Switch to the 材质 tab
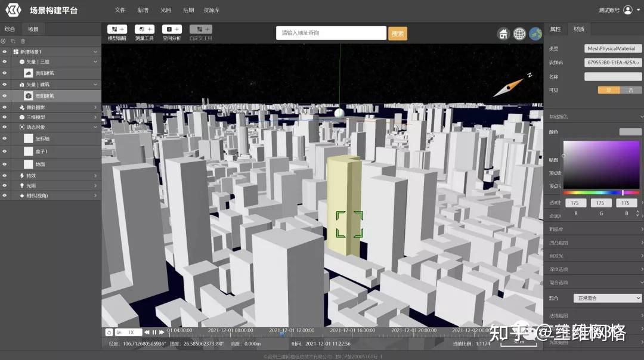Viewport: 644px width, 360px height. click(578, 29)
